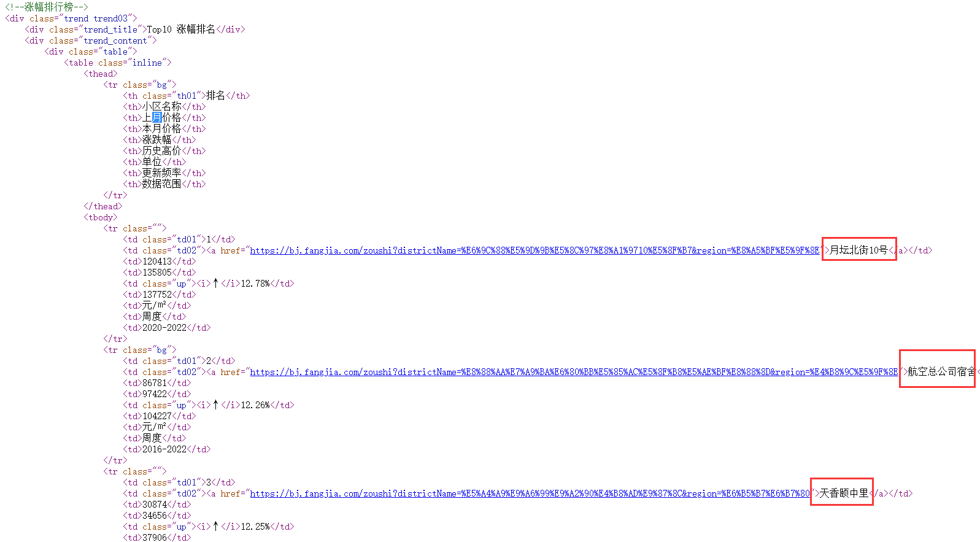Click the header text 排名
Viewport: 980px width, 542px height.
coord(216,96)
